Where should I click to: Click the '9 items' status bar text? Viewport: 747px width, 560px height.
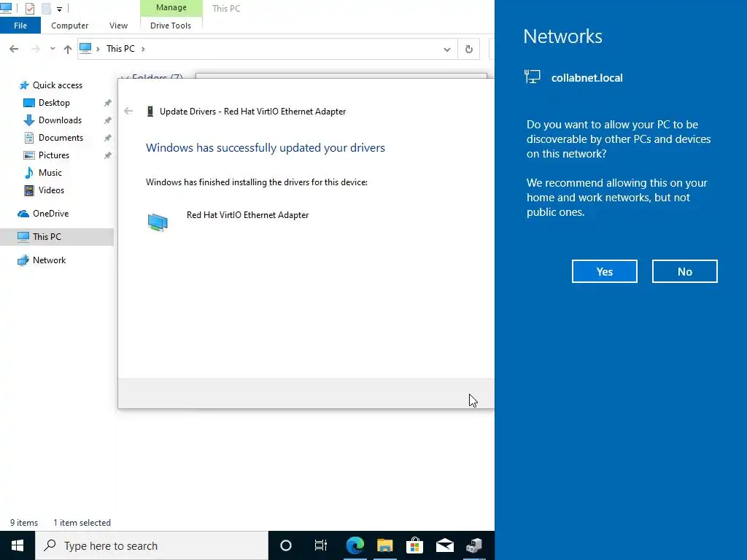pyautogui.click(x=24, y=523)
